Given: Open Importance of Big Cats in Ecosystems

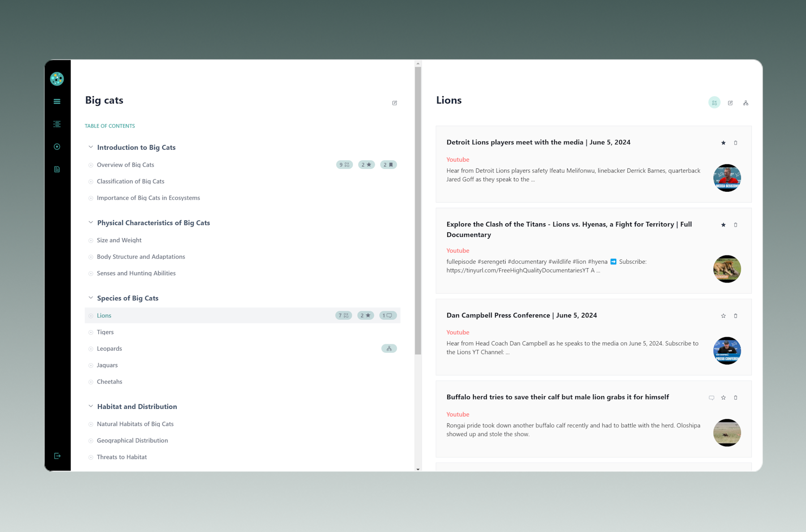Looking at the screenshot, I should tap(148, 198).
